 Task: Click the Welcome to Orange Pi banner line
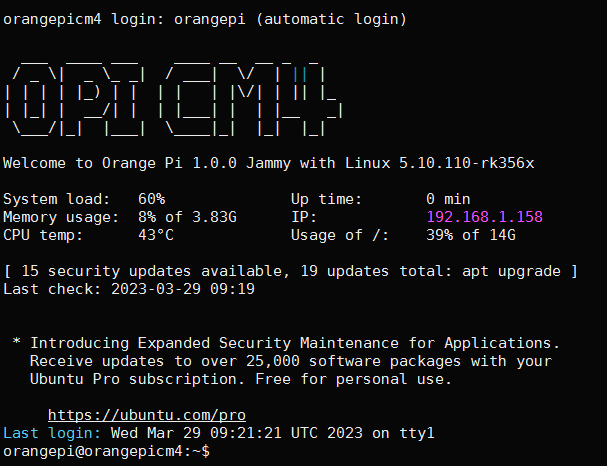[268, 163]
